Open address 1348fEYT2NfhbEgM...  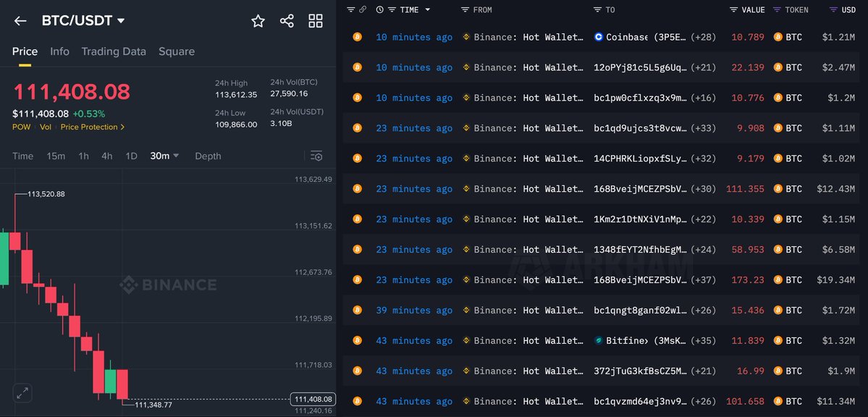click(x=641, y=250)
